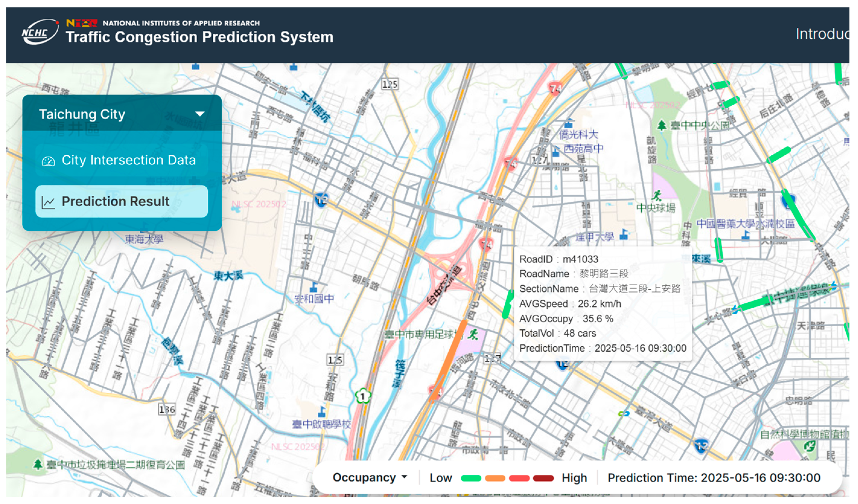Screen dimensions: 858x504
Task: Expand the Taichung City dropdown arrow
Action: (200, 114)
